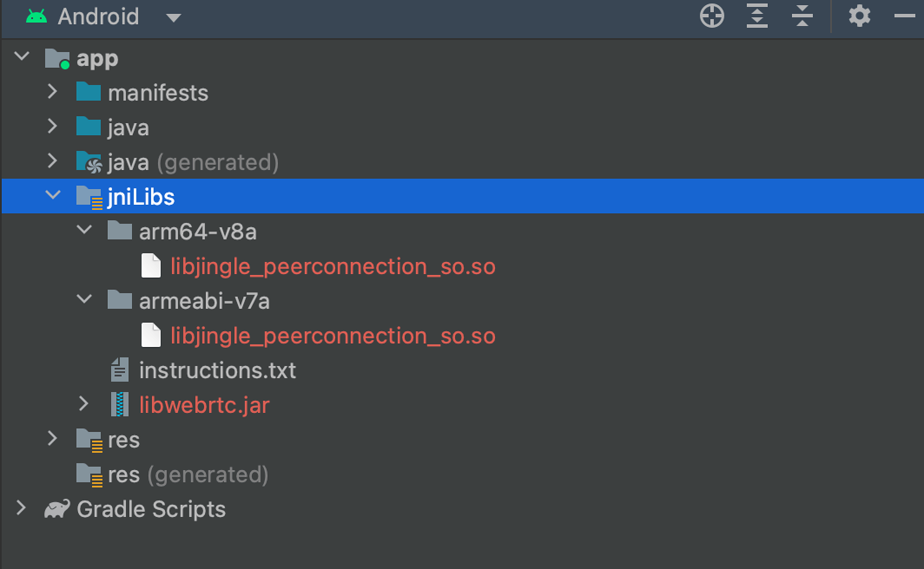The height and width of the screenshot is (569, 924).
Task: Select instructions.txt file
Action: pyautogui.click(x=217, y=371)
